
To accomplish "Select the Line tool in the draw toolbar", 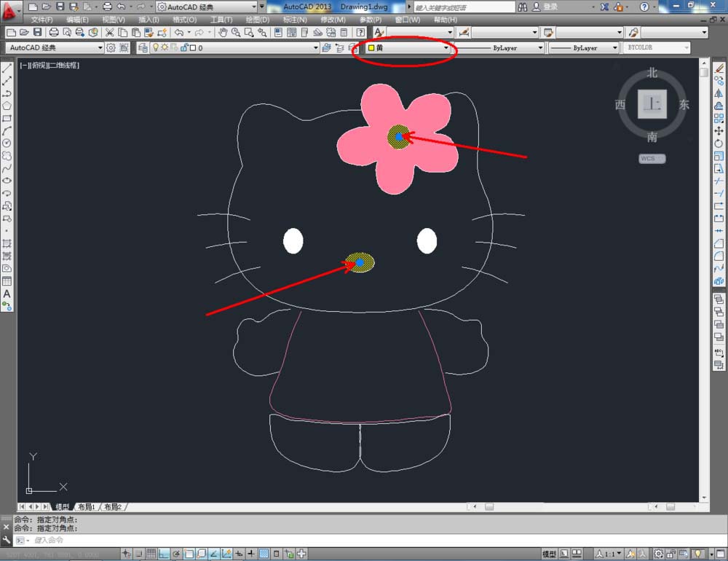I will point(7,68).
